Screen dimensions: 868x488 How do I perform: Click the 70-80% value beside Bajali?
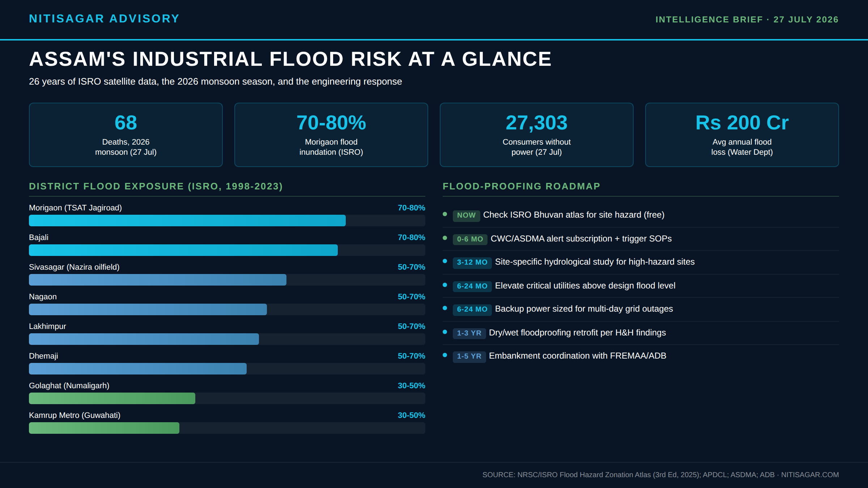click(411, 237)
